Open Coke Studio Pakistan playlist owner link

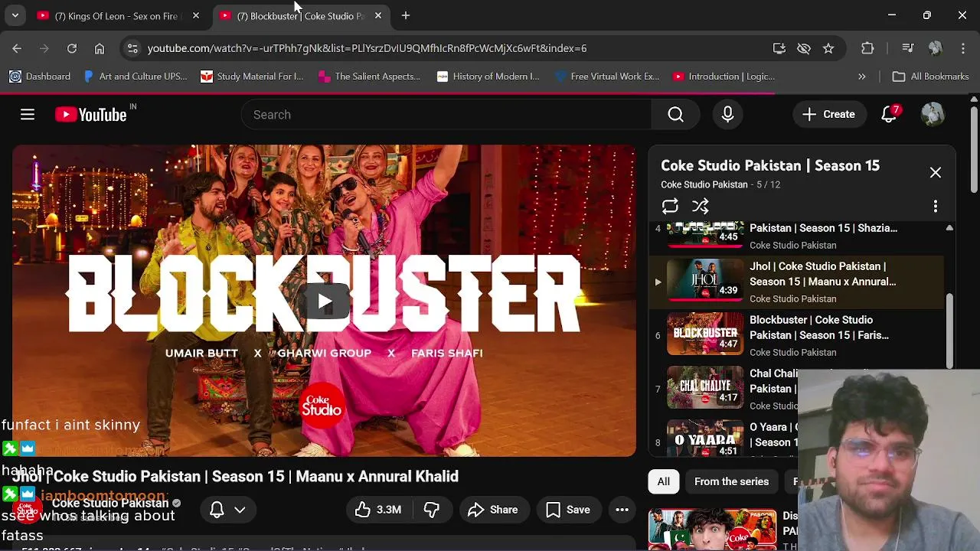pos(704,184)
